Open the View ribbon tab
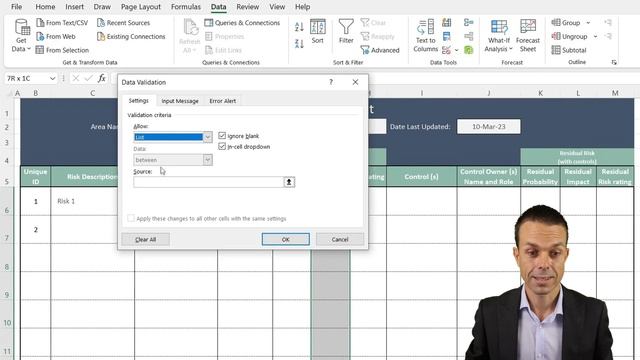The width and height of the screenshot is (640, 360). (x=277, y=7)
